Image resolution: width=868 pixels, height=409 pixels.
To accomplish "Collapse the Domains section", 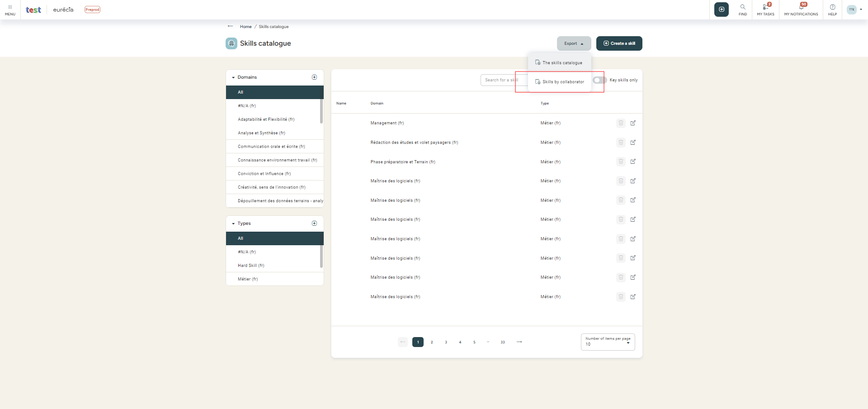I will pyautogui.click(x=233, y=77).
